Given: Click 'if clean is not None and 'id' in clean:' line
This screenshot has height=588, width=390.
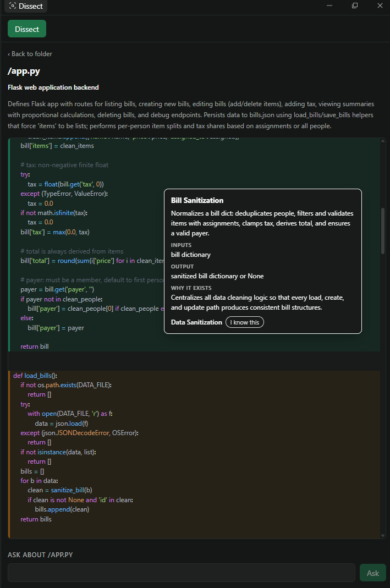Looking at the screenshot, I should 80,500.
